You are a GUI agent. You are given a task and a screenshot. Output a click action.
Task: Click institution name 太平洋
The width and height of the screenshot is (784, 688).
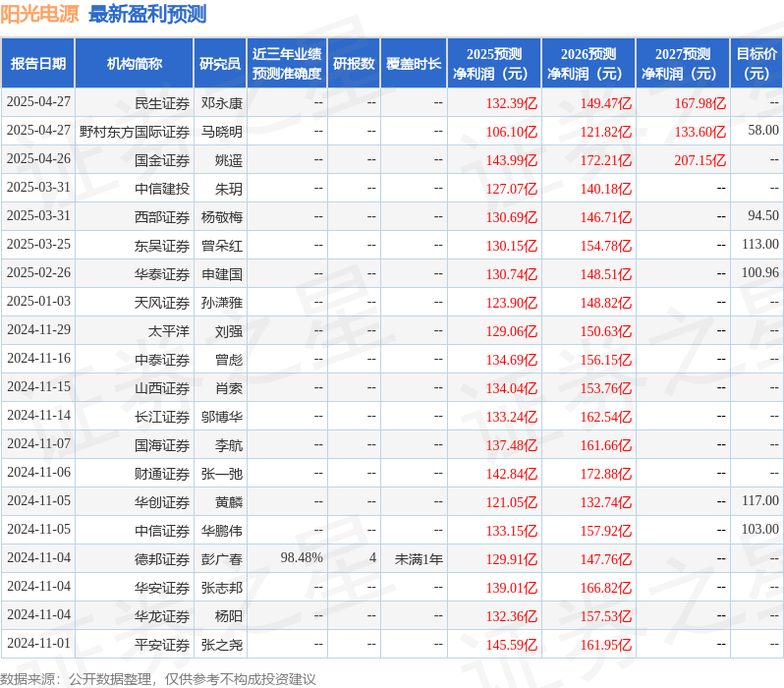[169, 332]
